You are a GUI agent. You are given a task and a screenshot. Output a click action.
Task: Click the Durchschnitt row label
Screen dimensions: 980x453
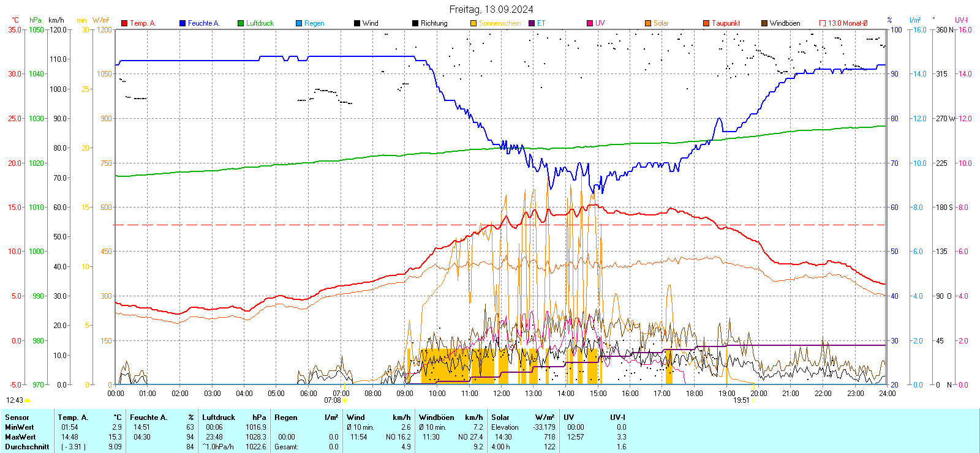(27, 447)
